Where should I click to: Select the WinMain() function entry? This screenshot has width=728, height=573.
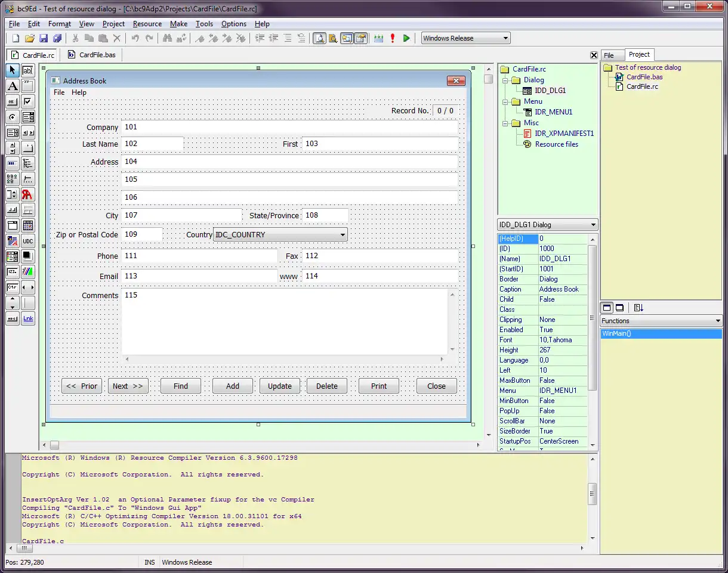click(x=661, y=333)
